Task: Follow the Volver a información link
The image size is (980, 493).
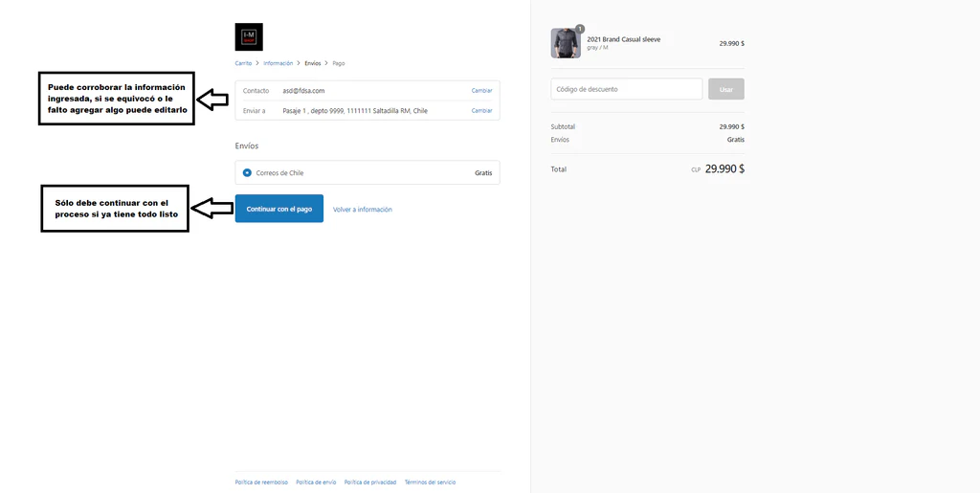Action: [362, 210]
